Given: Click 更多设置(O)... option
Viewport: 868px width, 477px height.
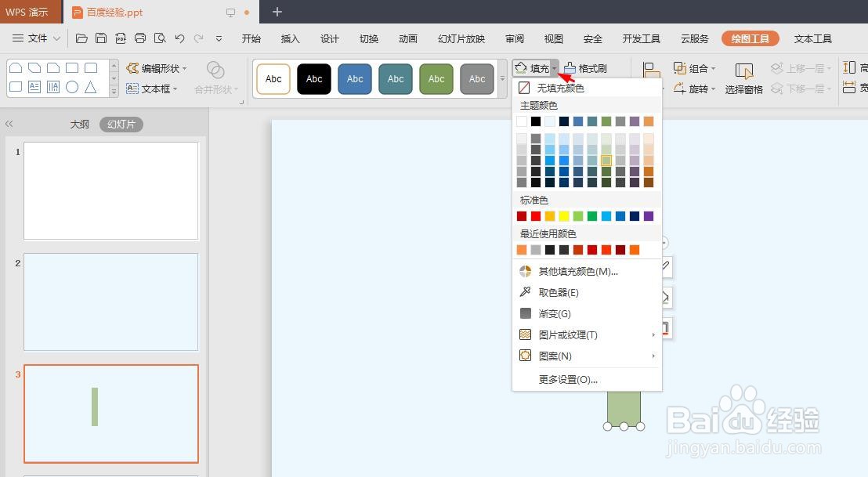Looking at the screenshot, I should click(x=587, y=380).
